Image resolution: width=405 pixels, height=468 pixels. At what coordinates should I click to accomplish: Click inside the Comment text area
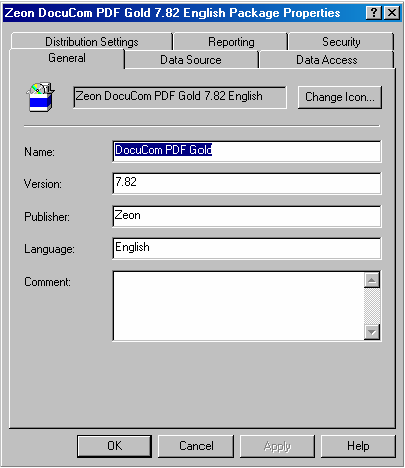point(239,306)
